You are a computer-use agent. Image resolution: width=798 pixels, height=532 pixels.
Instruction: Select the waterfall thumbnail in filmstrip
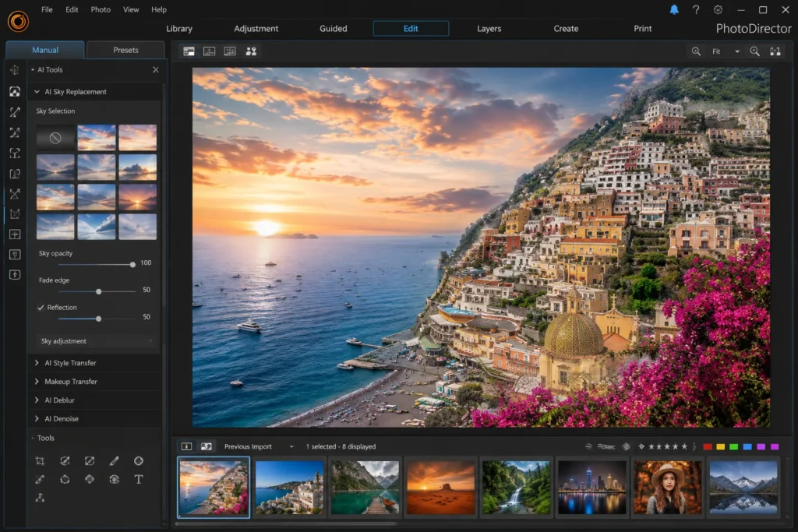(x=516, y=488)
